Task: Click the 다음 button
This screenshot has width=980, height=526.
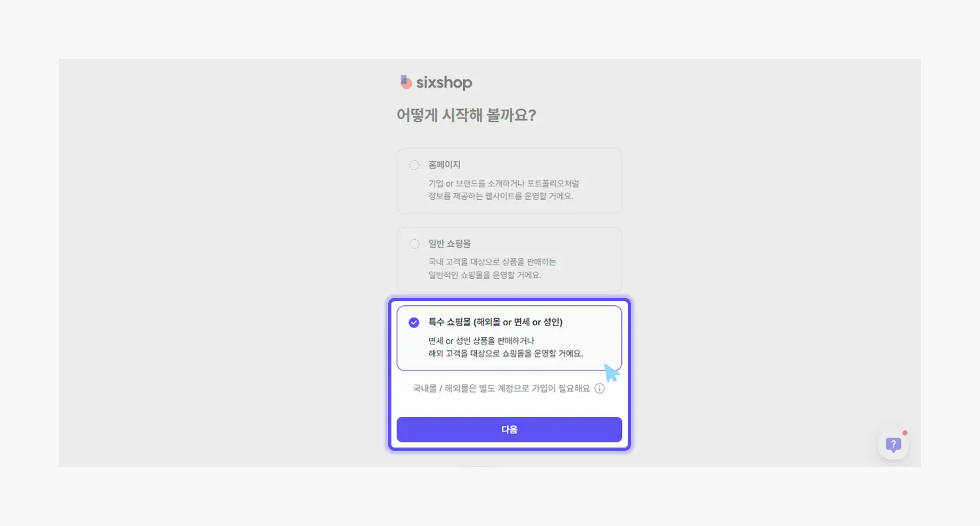Action: point(509,429)
